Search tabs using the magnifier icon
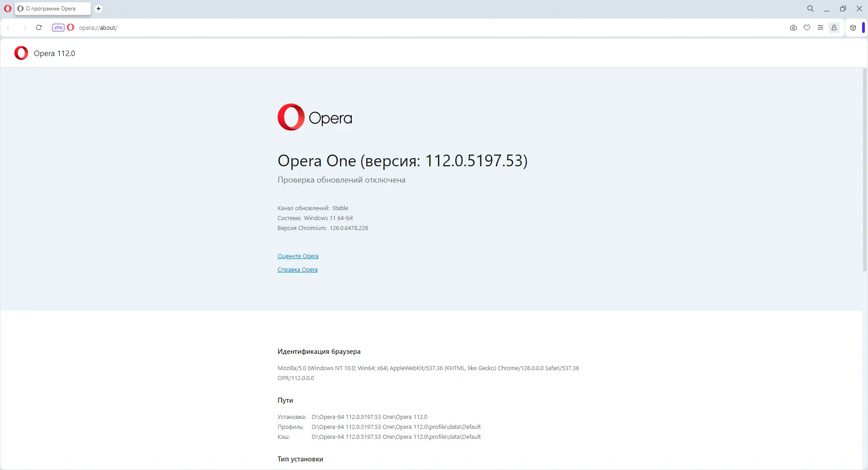868x470 pixels. tap(811, 9)
